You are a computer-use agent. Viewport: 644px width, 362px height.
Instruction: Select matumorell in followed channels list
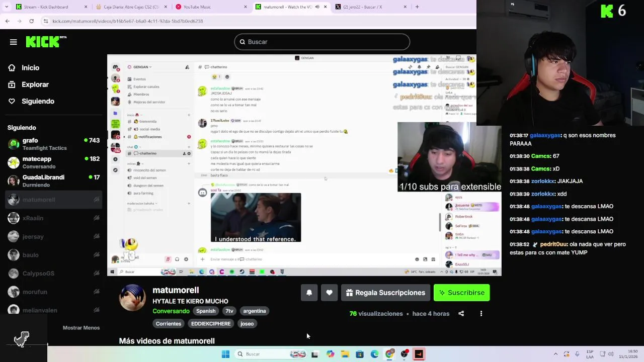53,200
